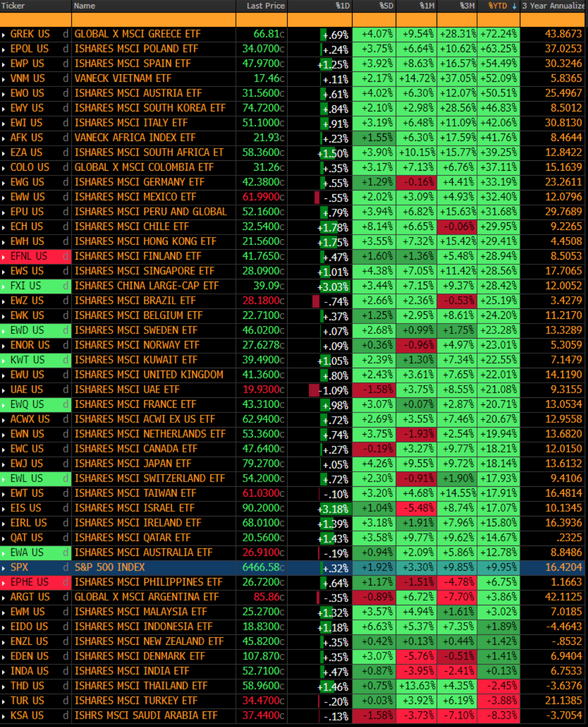The height and width of the screenshot is (727, 588).
Task: Expand the GREK US row arrow
Action: point(4,35)
